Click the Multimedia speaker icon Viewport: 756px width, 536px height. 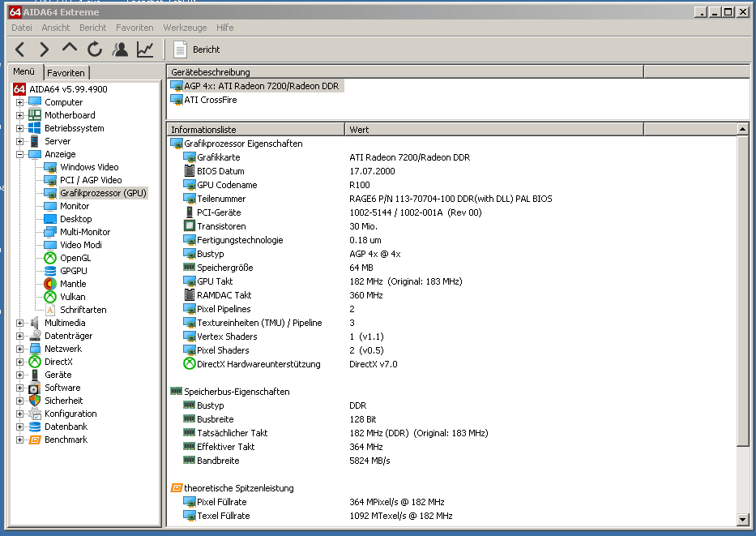pos(35,324)
